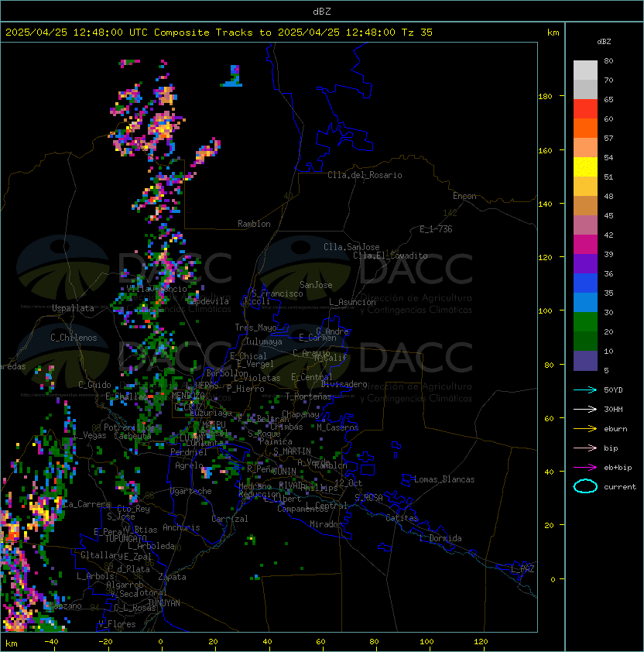Click the 'V_Flores' place label

[117, 624]
